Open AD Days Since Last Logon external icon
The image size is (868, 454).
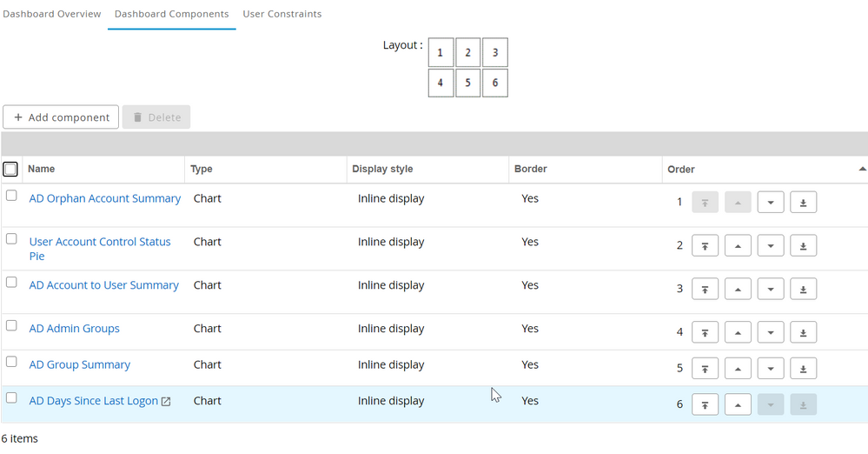coord(166,402)
